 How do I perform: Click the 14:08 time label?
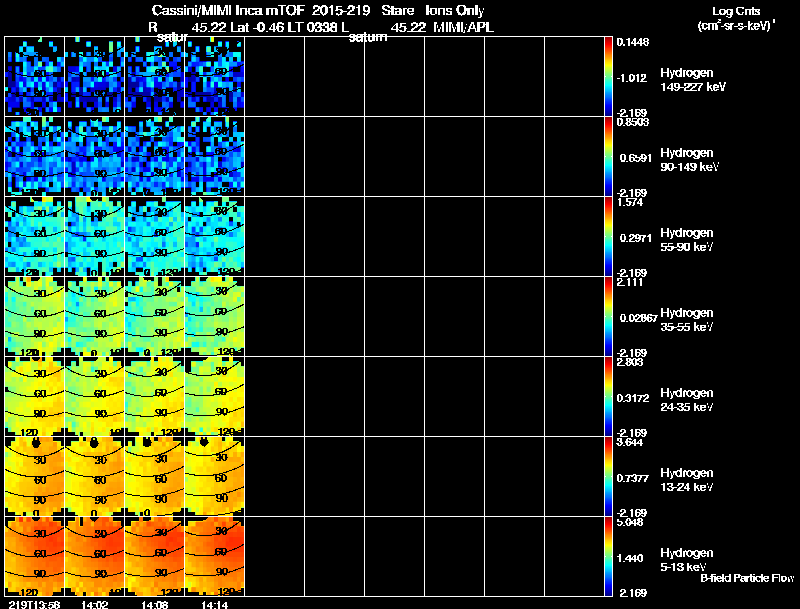(154, 603)
